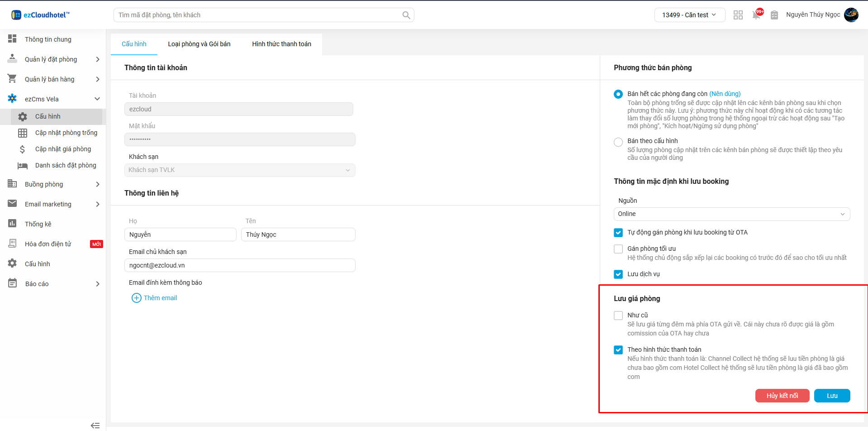The width and height of the screenshot is (868, 431).
Task: Open the notifications bell icon
Action: [x=756, y=15]
